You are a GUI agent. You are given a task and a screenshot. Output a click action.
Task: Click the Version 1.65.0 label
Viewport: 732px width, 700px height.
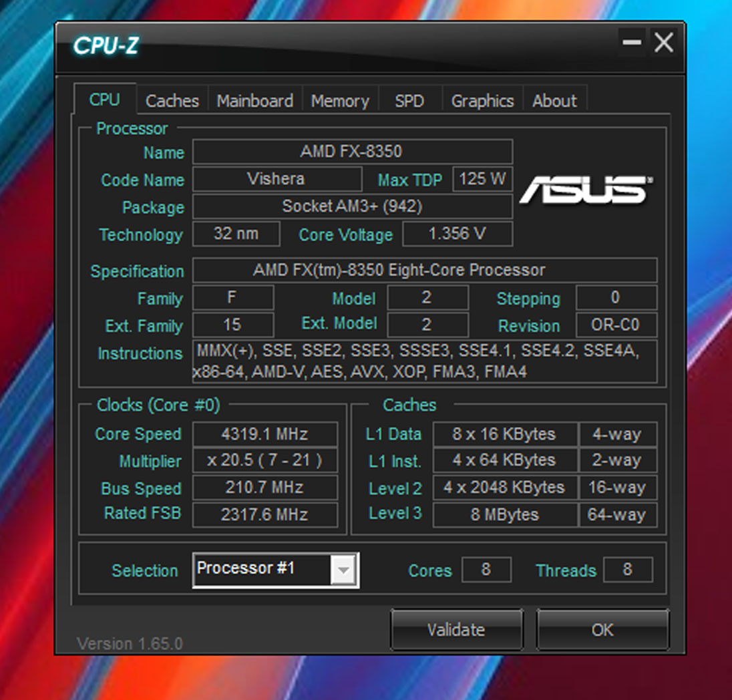tap(130, 643)
